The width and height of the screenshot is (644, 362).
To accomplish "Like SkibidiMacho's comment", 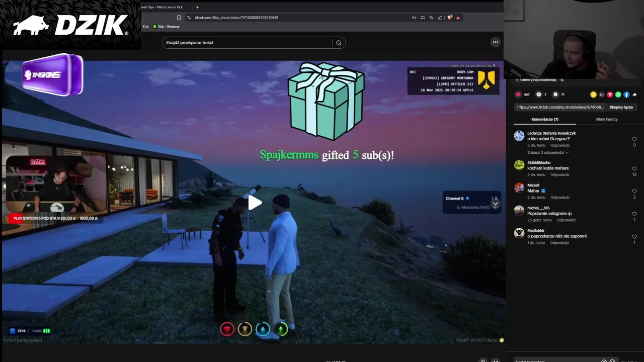I will [634, 169].
